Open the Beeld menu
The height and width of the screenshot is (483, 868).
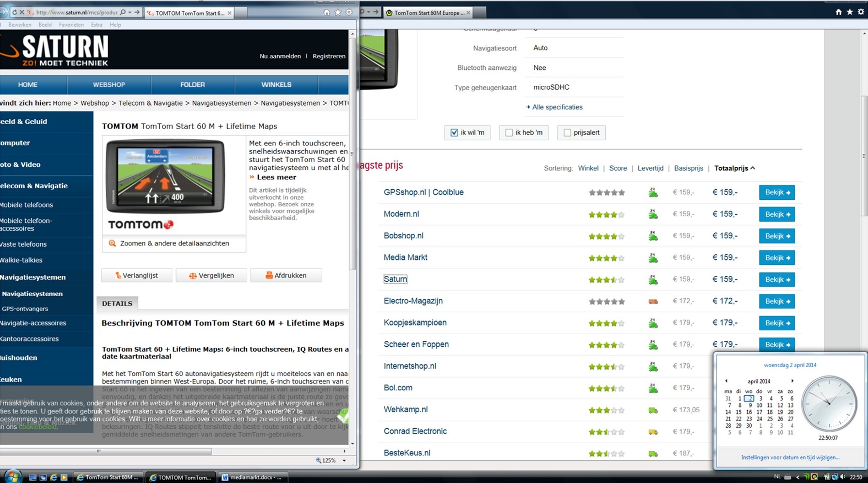pyautogui.click(x=45, y=25)
